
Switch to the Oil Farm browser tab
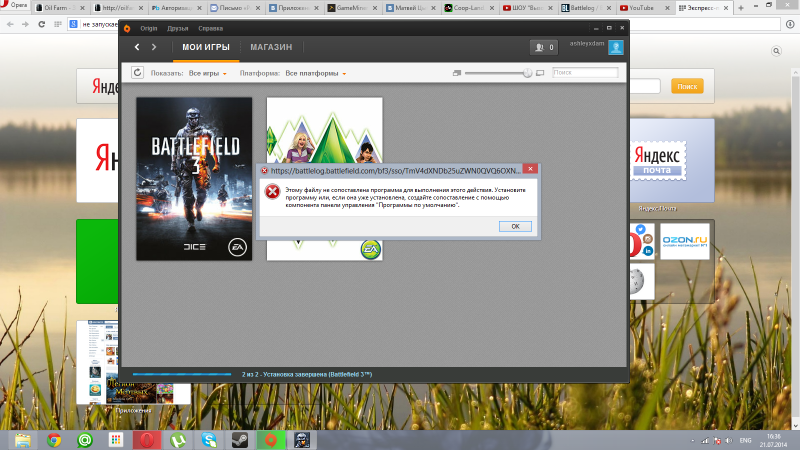coord(60,8)
